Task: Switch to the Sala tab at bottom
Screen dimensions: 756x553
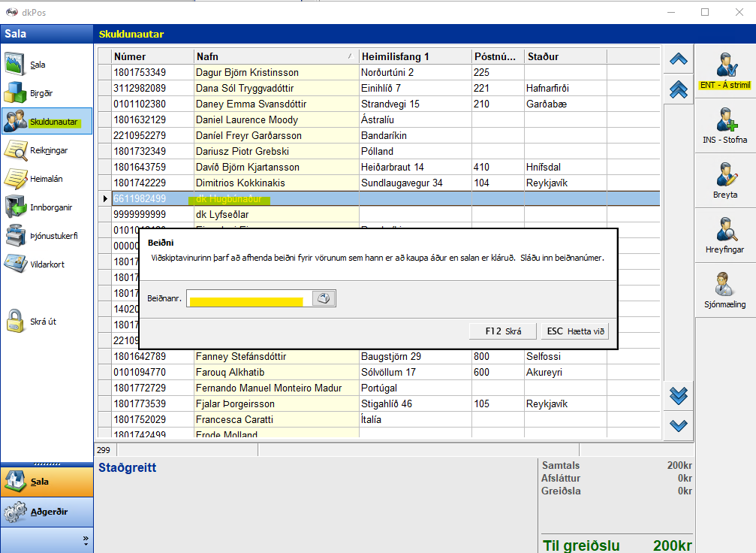Action: pyautogui.click(x=47, y=482)
